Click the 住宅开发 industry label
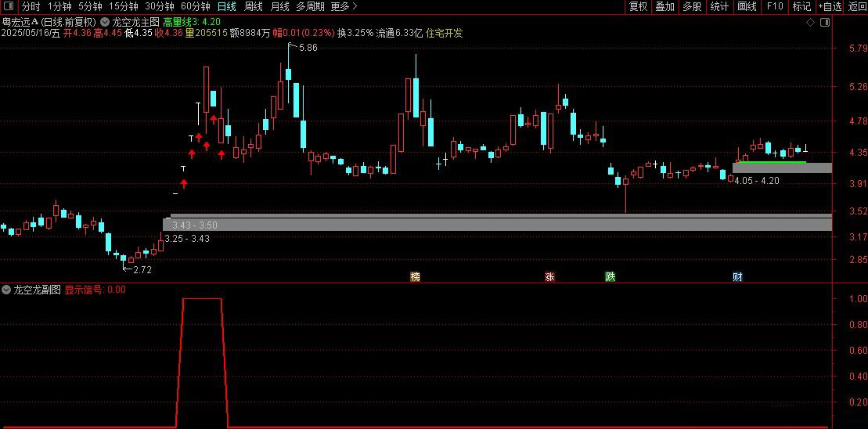The height and width of the screenshot is (429, 868). tap(444, 33)
